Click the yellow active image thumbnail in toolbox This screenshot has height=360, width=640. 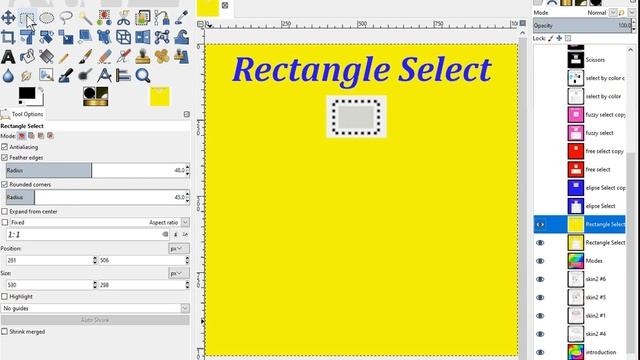(160, 97)
